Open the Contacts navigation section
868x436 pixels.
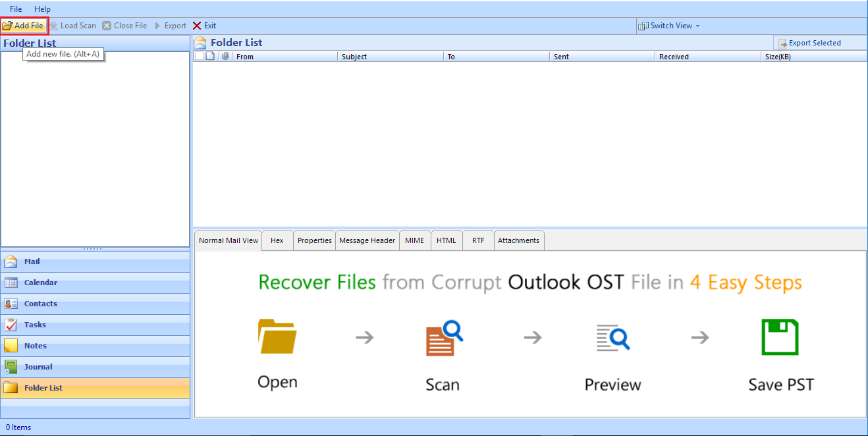[95, 304]
